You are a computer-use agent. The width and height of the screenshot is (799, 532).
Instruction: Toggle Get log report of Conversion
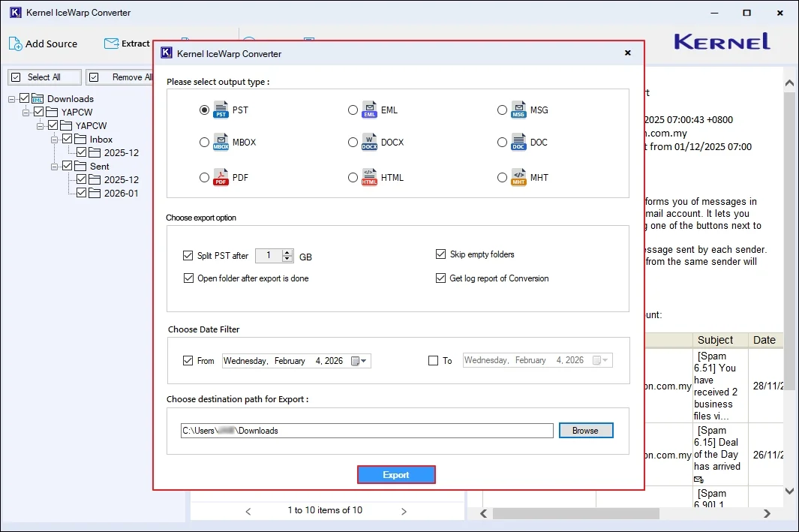tap(441, 278)
